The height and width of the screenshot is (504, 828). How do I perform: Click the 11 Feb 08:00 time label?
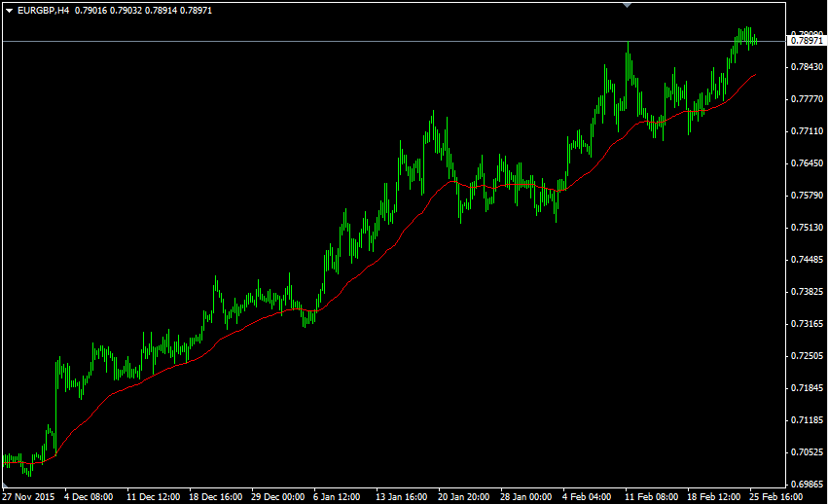(x=651, y=497)
